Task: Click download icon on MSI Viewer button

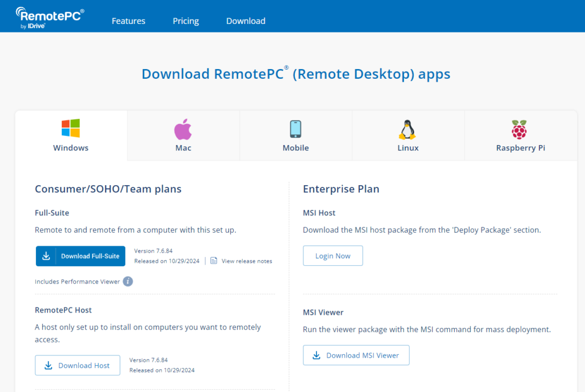Action: [316, 355]
